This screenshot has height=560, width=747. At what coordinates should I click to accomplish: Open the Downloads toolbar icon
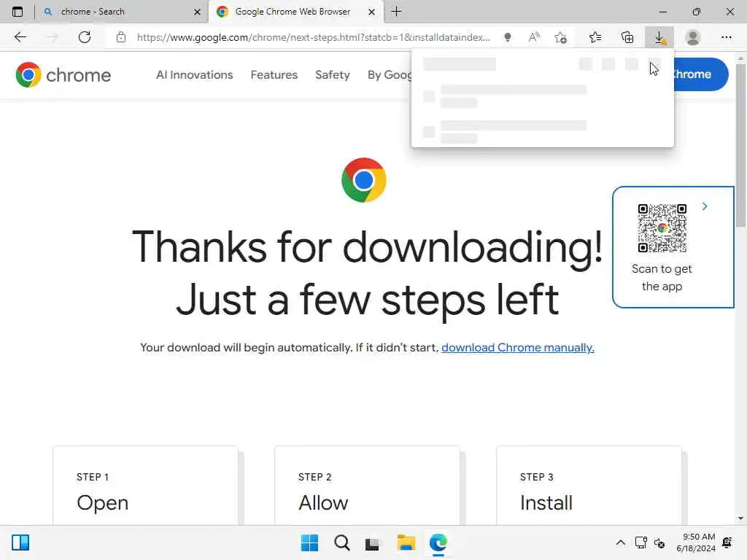tap(659, 37)
